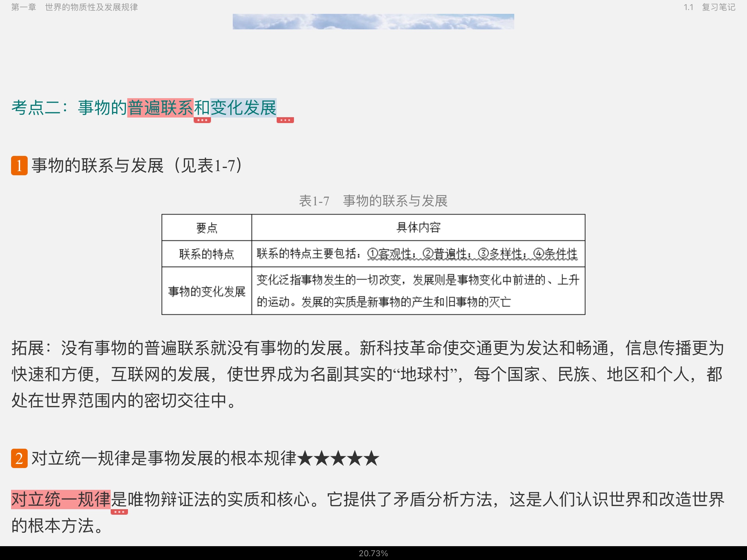Click the 具体内容 table header
Viewport: 747px width, 560px height.
(418, 227)
